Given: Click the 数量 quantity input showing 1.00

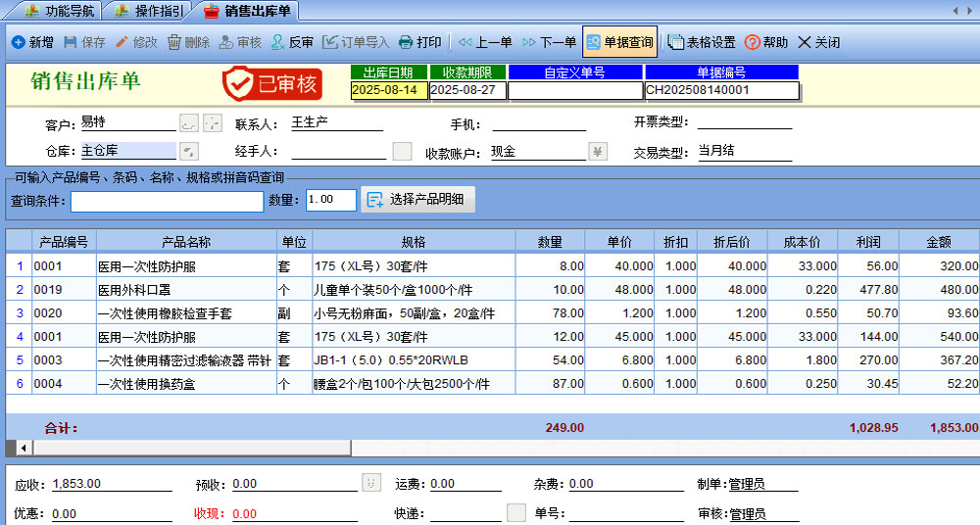Looking at the screenshot, I should point(331,200).
